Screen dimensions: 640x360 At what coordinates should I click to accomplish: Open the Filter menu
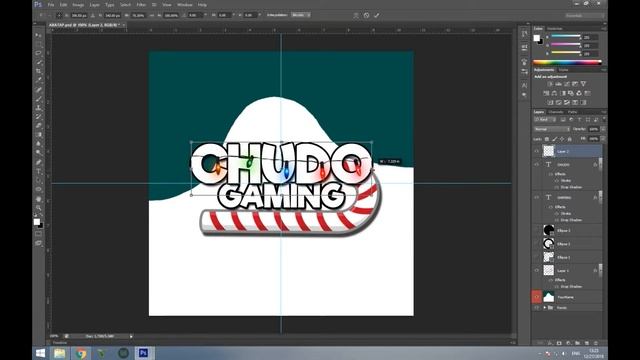point(141,5)
